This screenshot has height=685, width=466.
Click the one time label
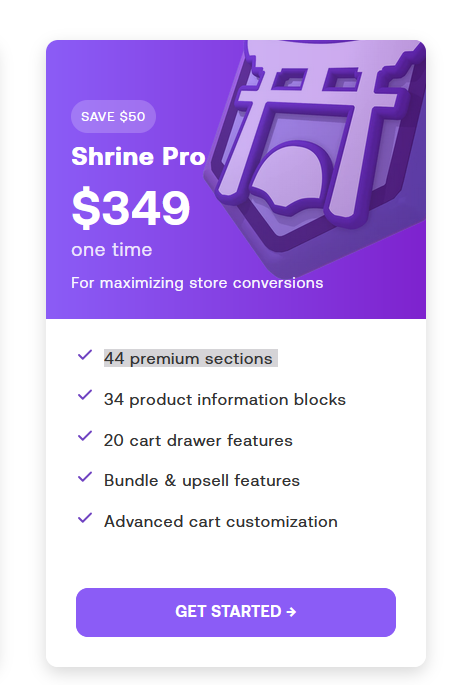click(112, 250)
